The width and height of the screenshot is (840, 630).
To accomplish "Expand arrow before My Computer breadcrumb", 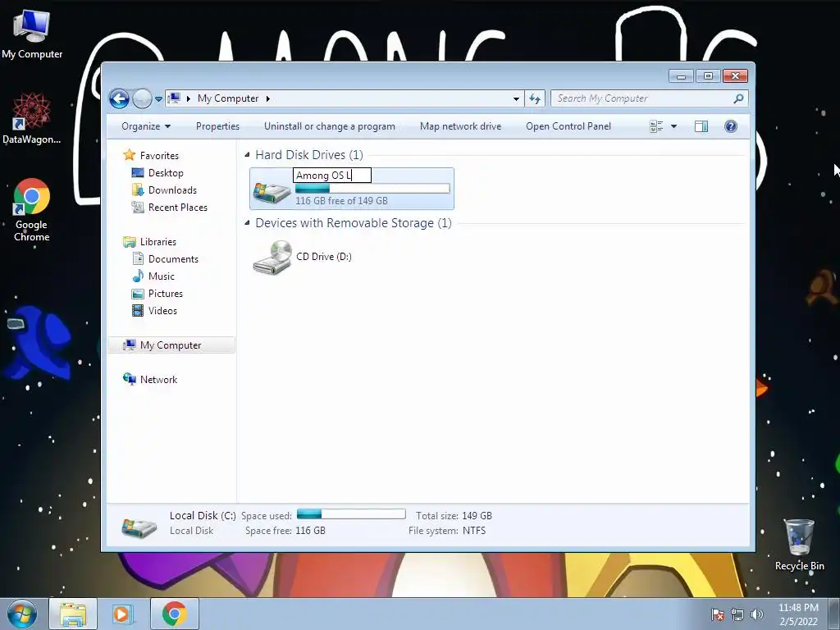I will 189,98.
